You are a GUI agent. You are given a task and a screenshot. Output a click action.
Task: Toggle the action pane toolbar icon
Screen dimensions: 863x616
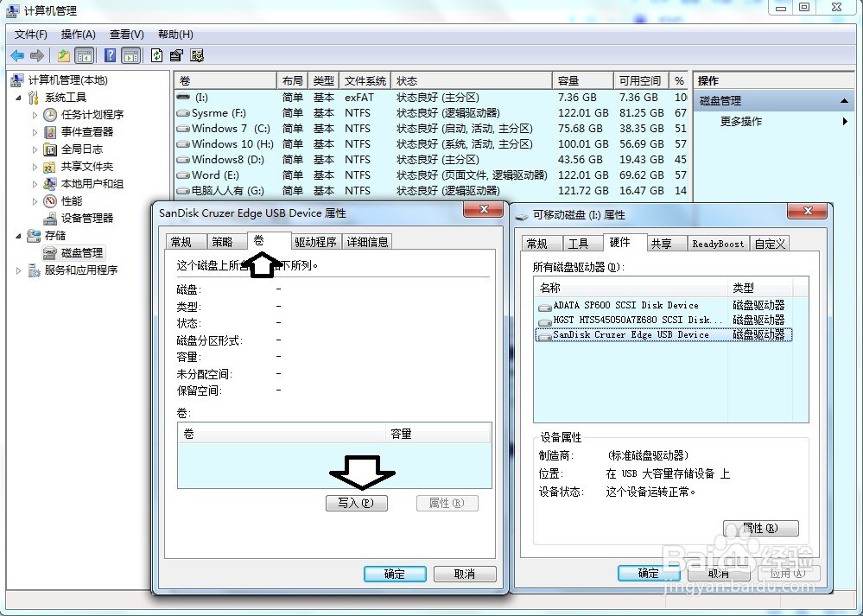pos(131,55)
